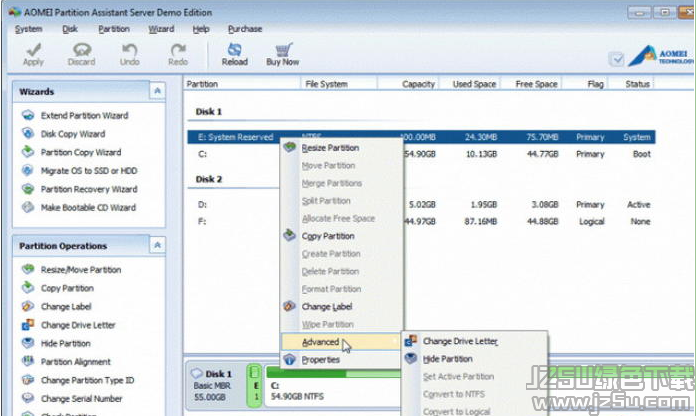The width and height of the screenshot is (696, 416).
Task: Select the C: partition row
Action: click(421, 154)
